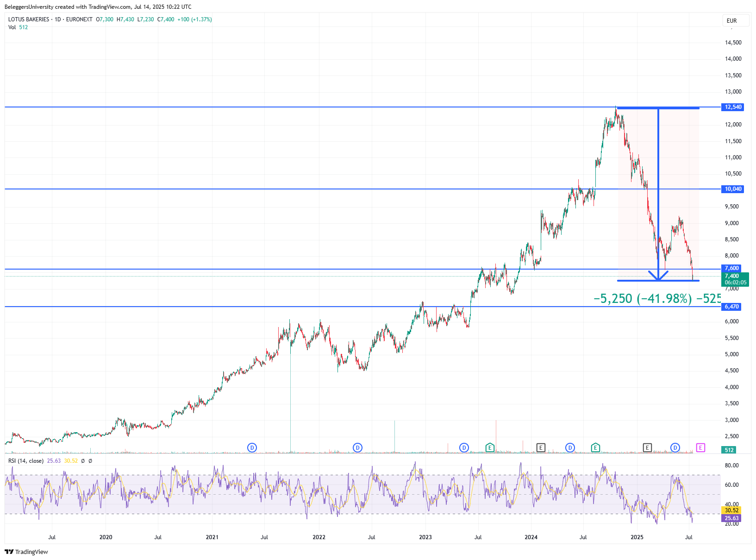Click the 2023 label on the time axis

[425, 537]
